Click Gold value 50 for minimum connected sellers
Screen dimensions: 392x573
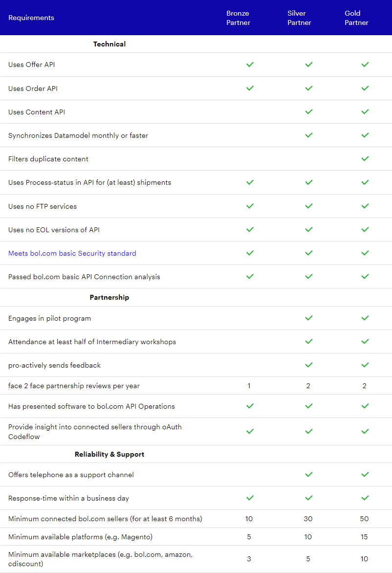pos(364,519)
